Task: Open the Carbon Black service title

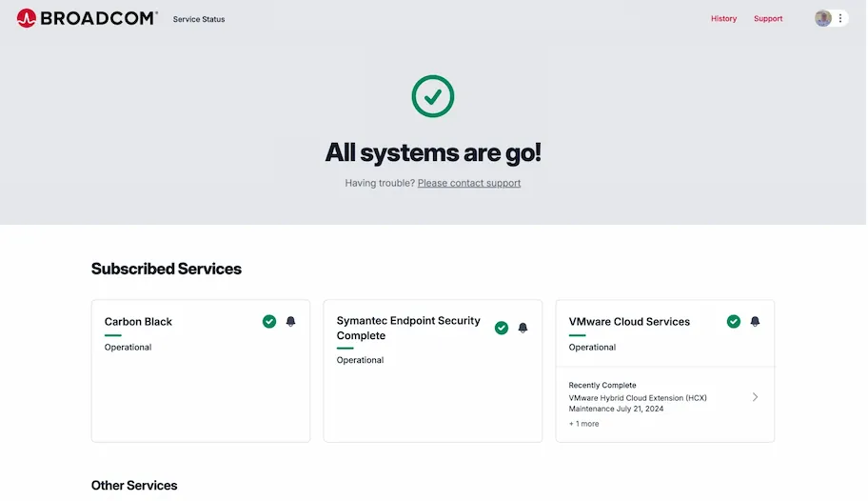Action: pyautogui.click(x=138, y=321)
